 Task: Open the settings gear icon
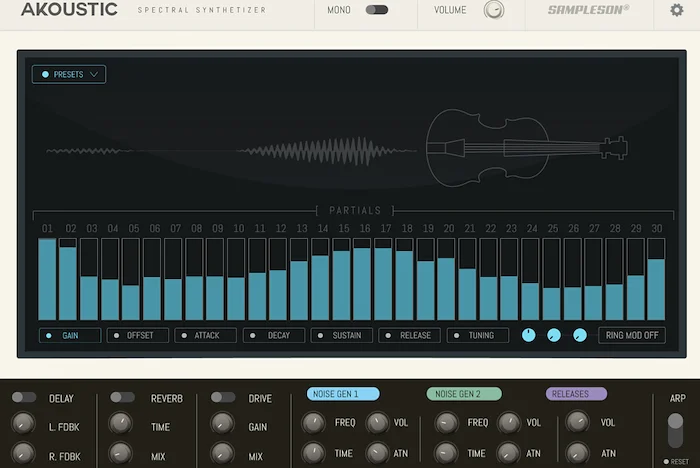(x=677, y=10)
